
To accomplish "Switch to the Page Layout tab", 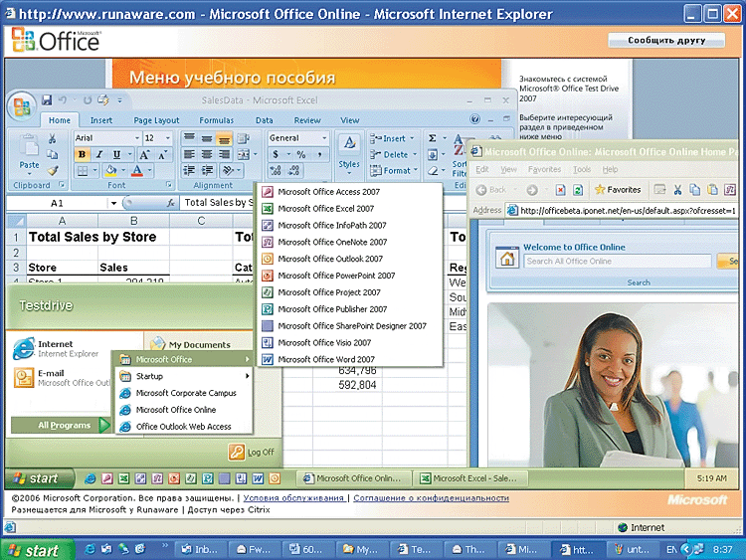I will 156,120.
